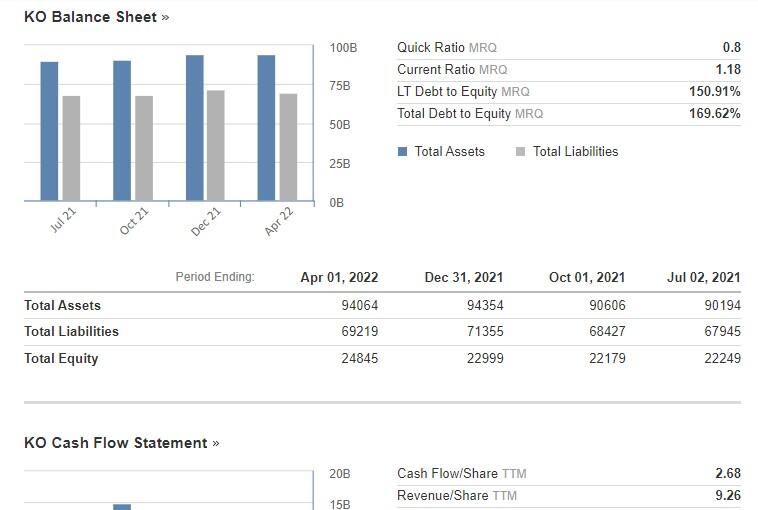Image resolution: width=758 pixels, height=510 pixels.
Task: Click Total Assets value 94354
Action: click(485, 306)
